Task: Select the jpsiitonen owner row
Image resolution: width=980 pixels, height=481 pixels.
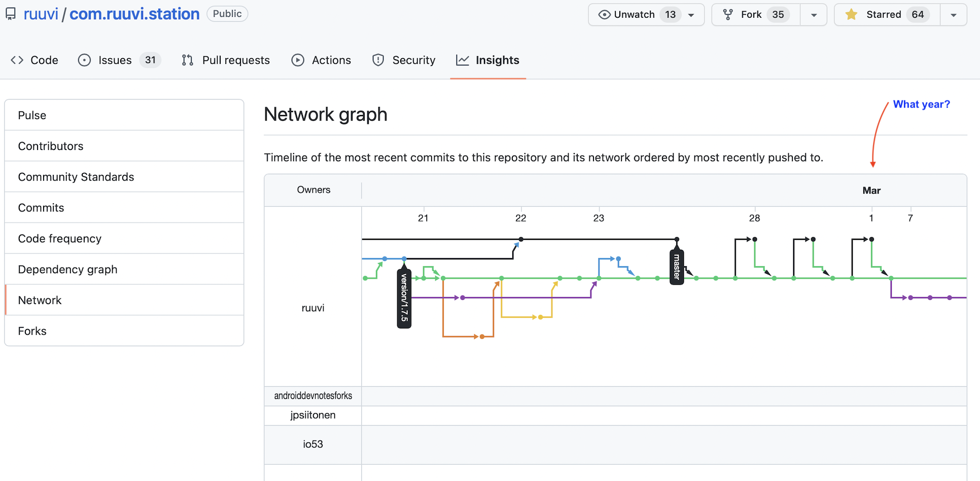Action: tap(615, 416)
